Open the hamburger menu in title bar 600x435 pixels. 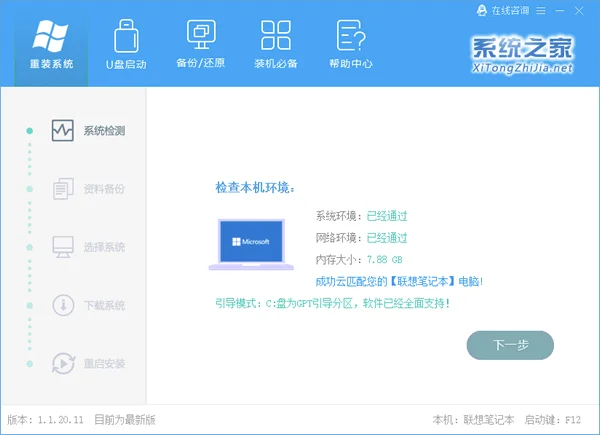[x=541, y=11]
